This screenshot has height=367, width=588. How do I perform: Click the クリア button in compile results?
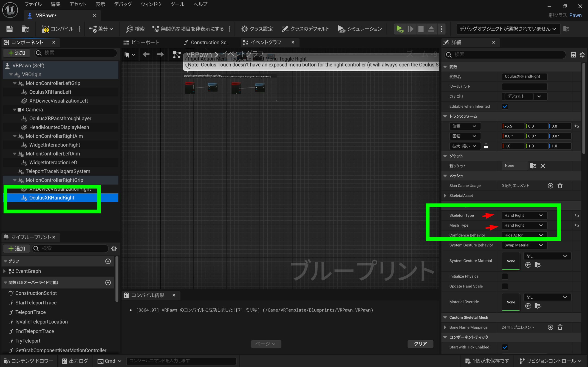[x=420, y=344]
